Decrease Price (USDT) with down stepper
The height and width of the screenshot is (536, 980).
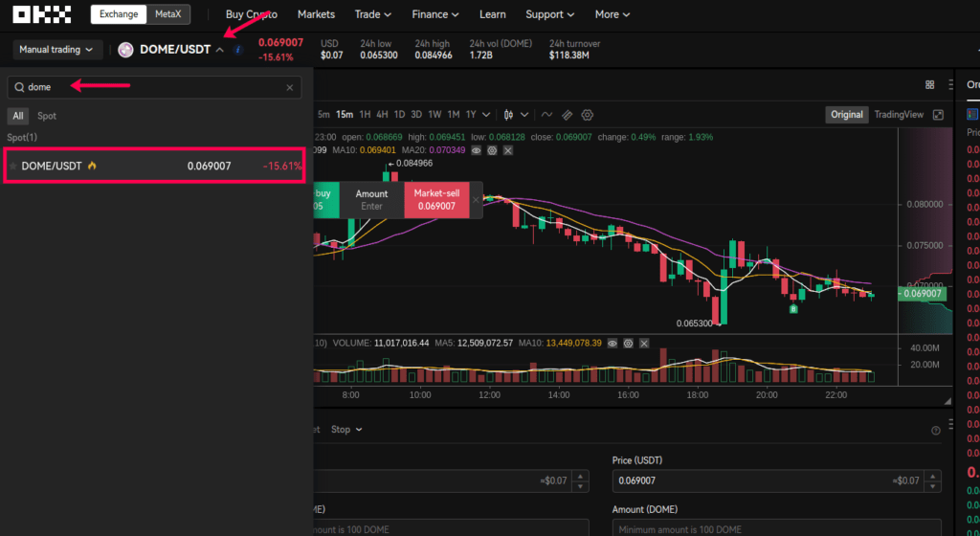coord(933,486)
